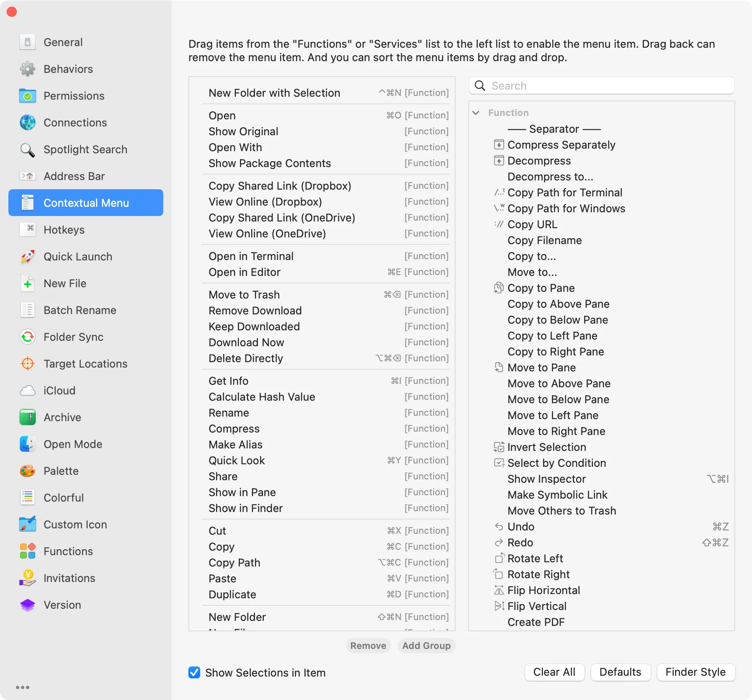Uncheck Show Selections in Item
This screenshot has width=752, height=700.
[x=194, y=673]
